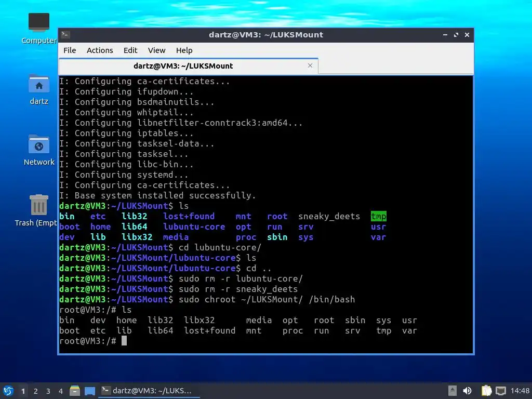This screenshot has height=399, width=532.
Task: Click the 'sudo rm -r lubuntu-core/' command
Action: 241,278
